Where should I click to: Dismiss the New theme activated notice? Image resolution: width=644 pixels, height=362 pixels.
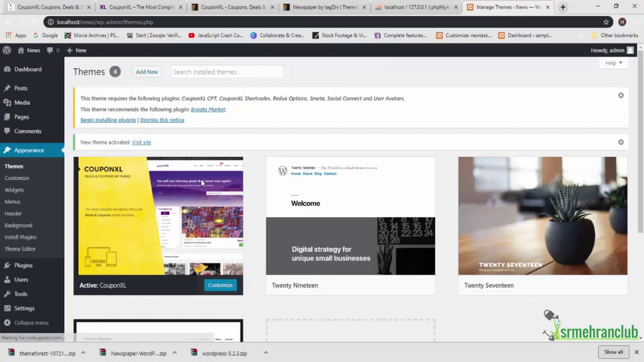[621, 142]
